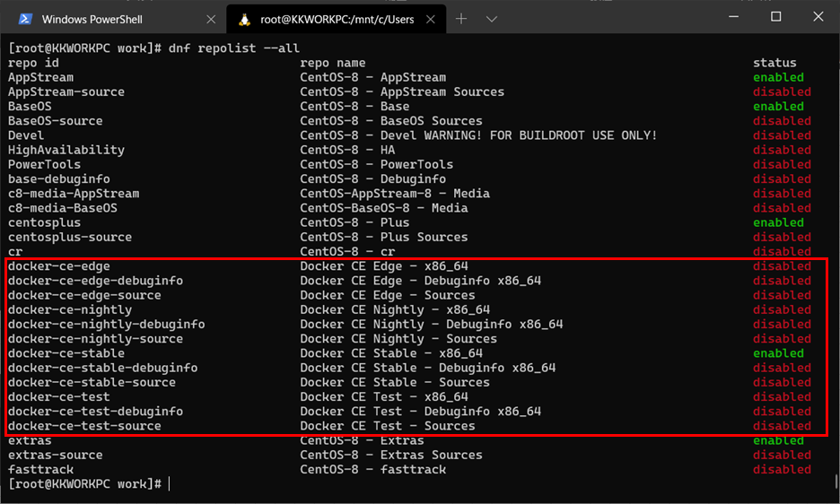840x504 pixels.
Task: Click the 'status' column header
Action: pos(774,63)
